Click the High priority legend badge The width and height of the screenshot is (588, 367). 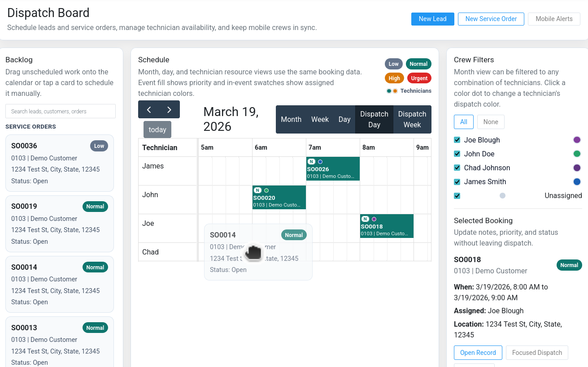point(394,78)
